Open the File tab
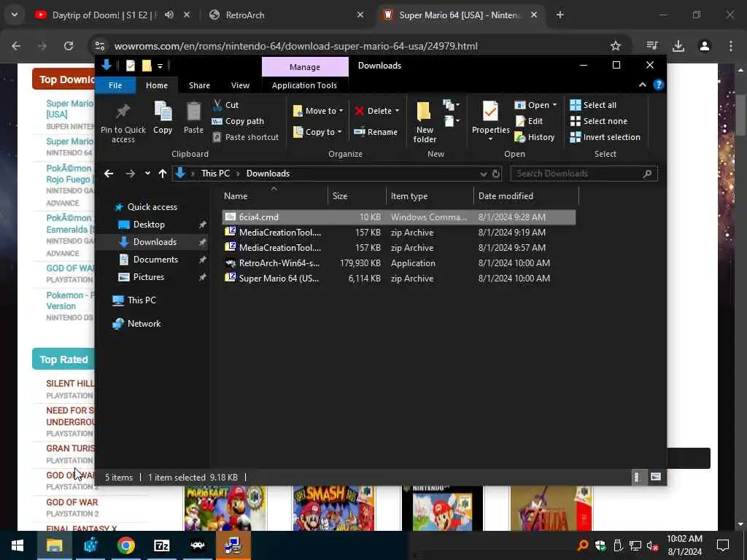 point(115,85)
